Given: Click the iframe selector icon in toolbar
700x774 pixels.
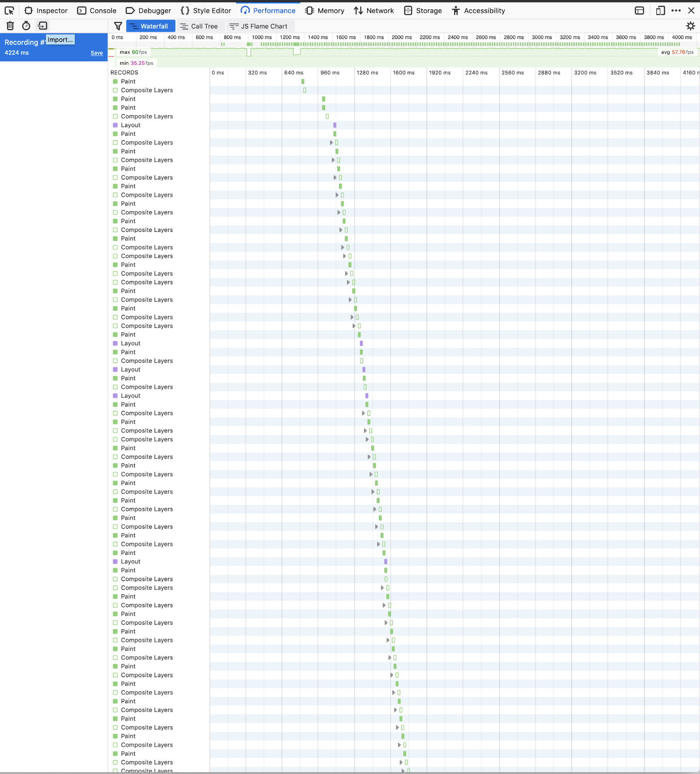Looking at the screenshot, I should [639, 10].
